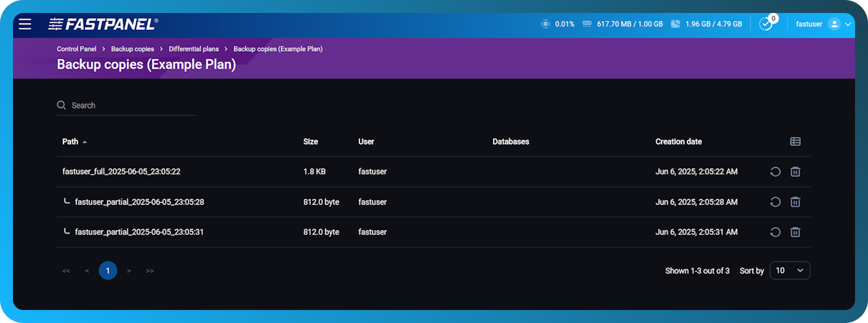Viewport: 868px width, 323px height.
Task: Expand the fastuser account dropdown
Action: coord(847,24)
